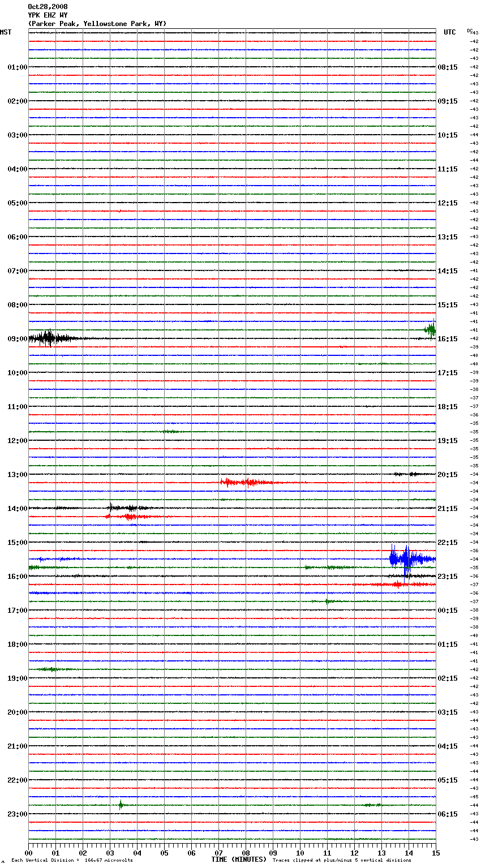Click the "09:00" MST row label
This screenshot has width=481, height=868.
click(18, 339)
